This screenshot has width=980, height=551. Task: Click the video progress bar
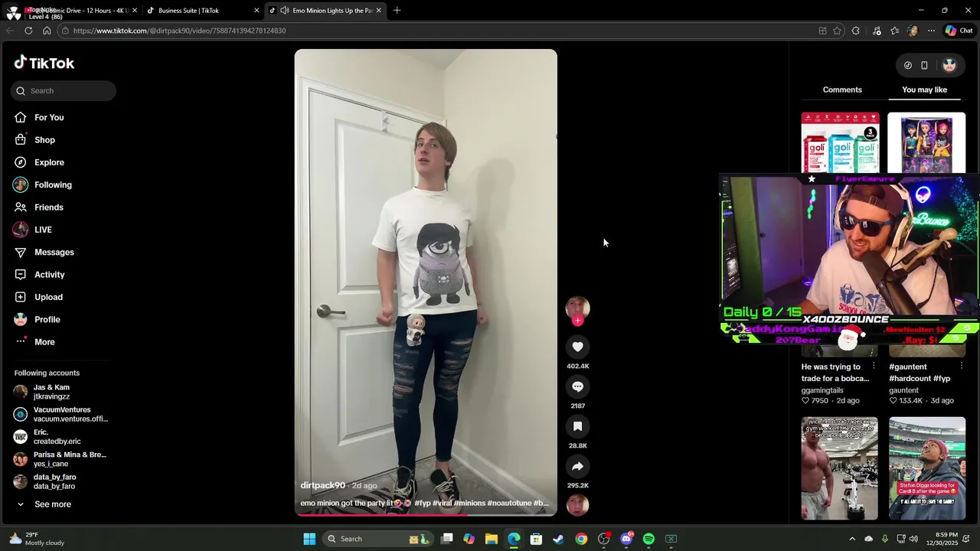(x=426, y=514)
